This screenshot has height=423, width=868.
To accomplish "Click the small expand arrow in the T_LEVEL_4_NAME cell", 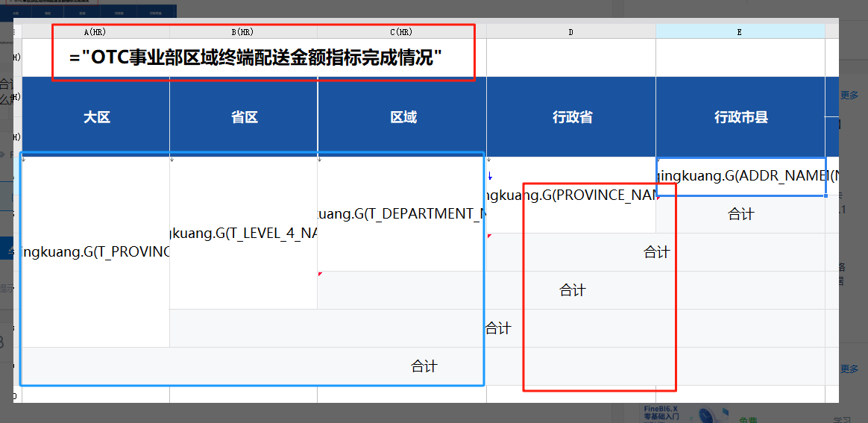I will tap(172, 160).
